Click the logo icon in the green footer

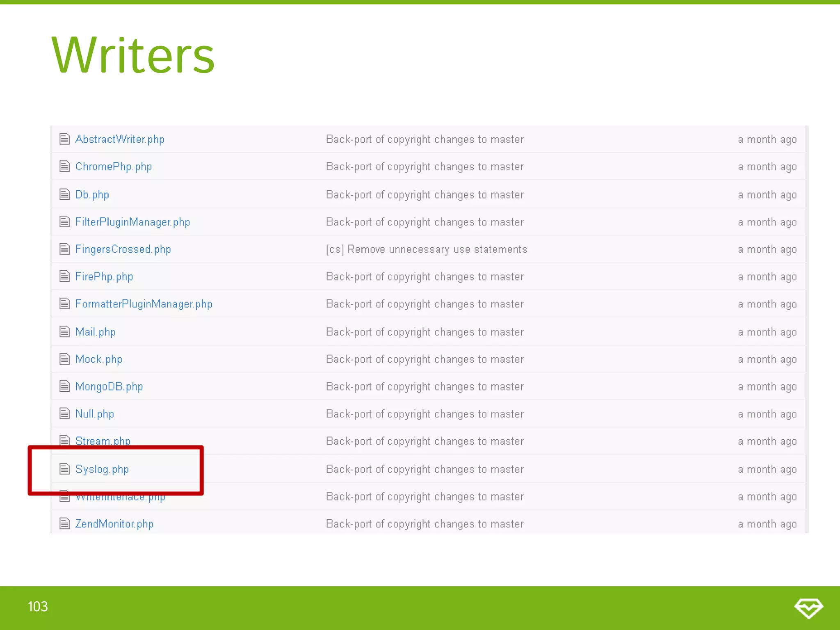[808, 608]
